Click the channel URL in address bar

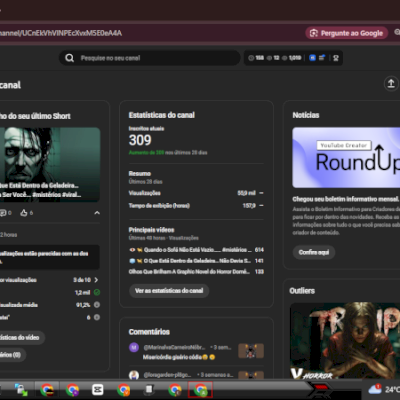coord(61,33)
